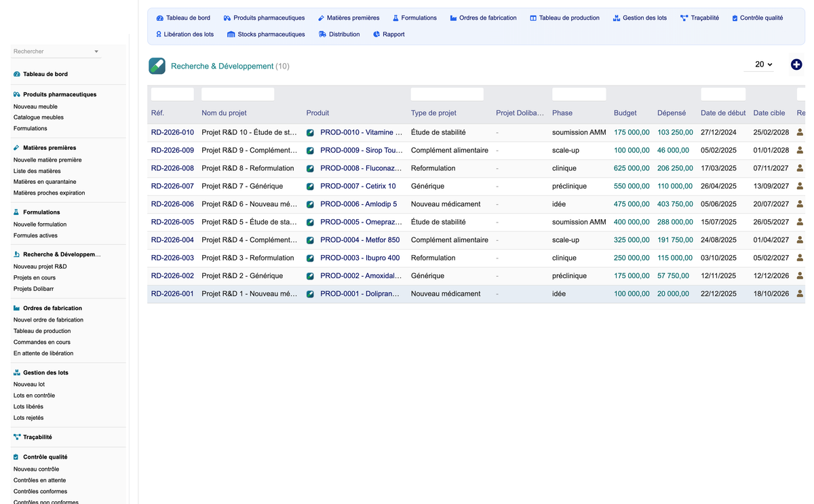Image resolution: width=814 pixels, height=504 pixels.
Task: Open Rapport in top menu
Action: 389,35
